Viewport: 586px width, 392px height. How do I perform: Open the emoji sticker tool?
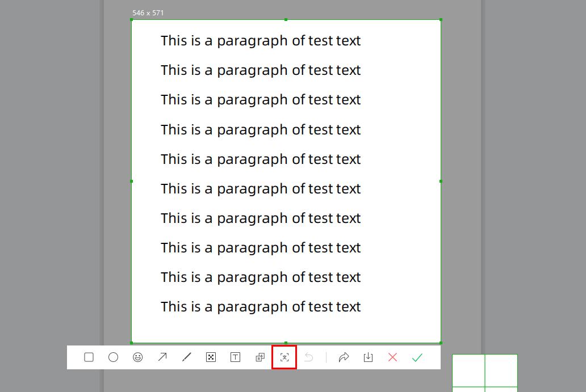click(x=138, y=357)
